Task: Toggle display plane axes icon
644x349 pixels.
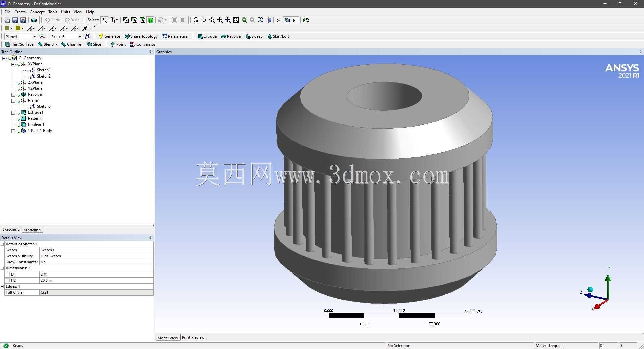Action: pos(279,20)
